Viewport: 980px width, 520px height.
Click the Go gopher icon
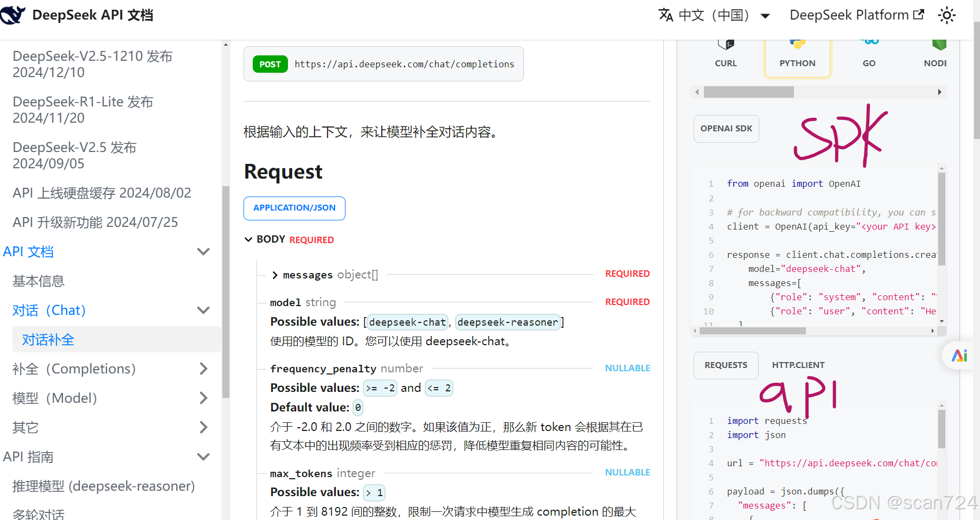[x=869, y=42]
